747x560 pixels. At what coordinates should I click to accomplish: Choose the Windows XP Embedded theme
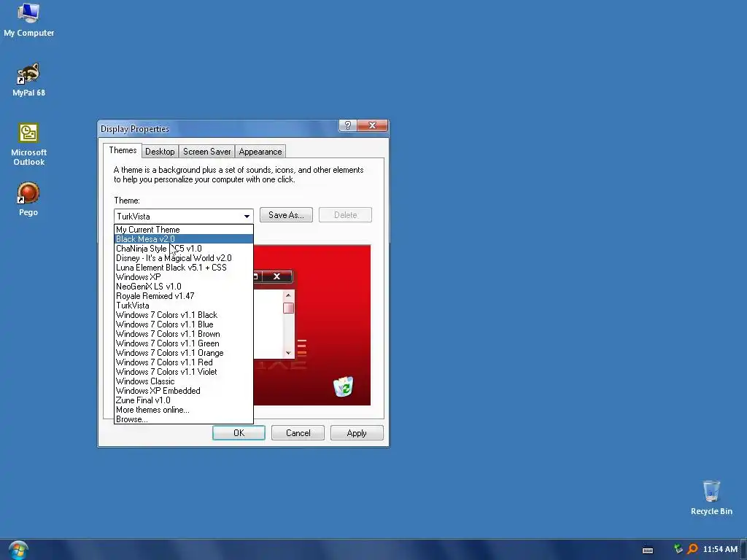[x=184, y=391]
